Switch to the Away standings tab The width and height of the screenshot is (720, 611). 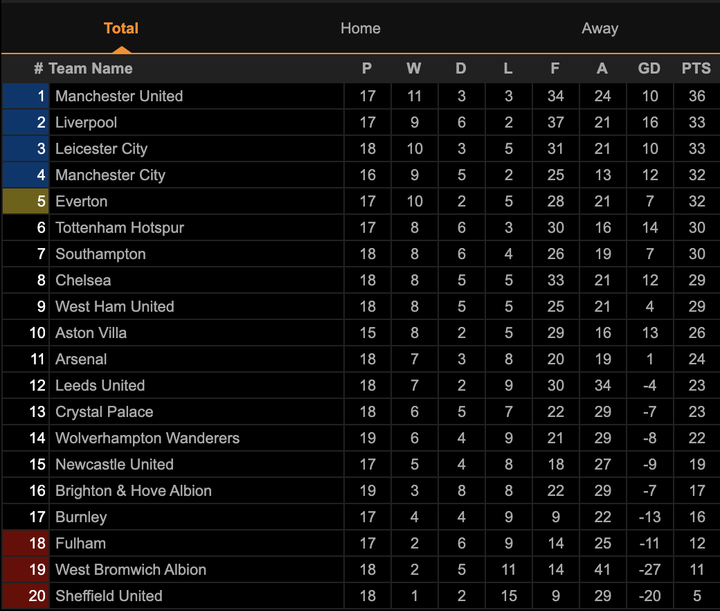pyautogui.click(x=600, y=28)
